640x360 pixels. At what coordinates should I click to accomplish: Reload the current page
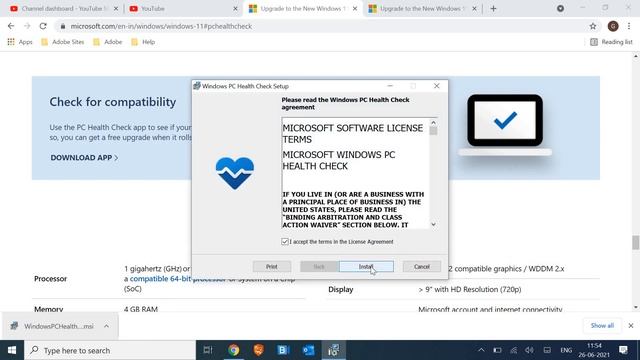tap(43, 26)
